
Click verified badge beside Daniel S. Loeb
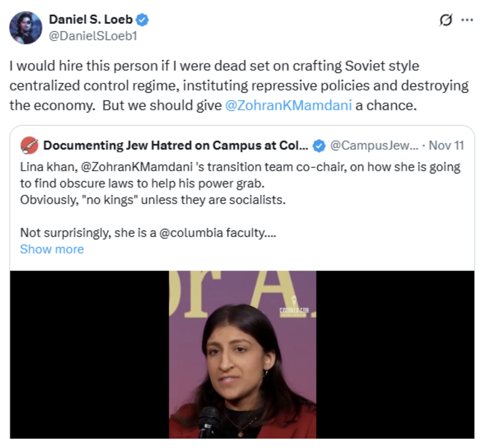point(143,20)
